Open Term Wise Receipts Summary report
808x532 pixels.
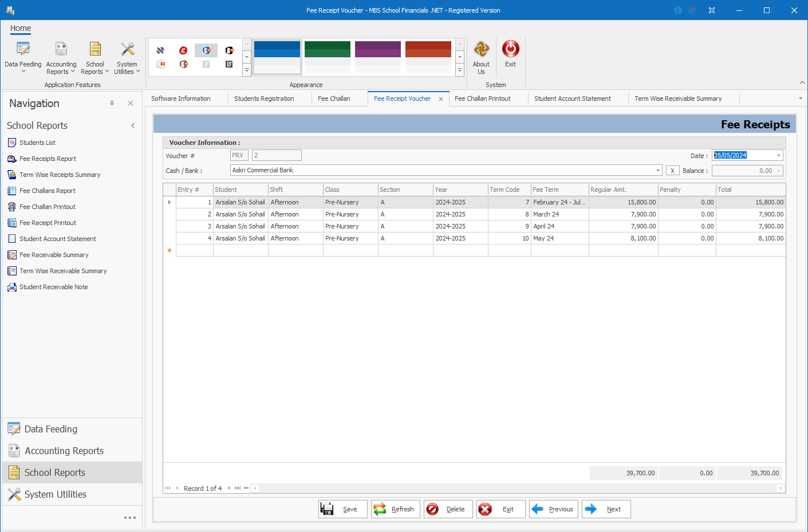point(60,175)
